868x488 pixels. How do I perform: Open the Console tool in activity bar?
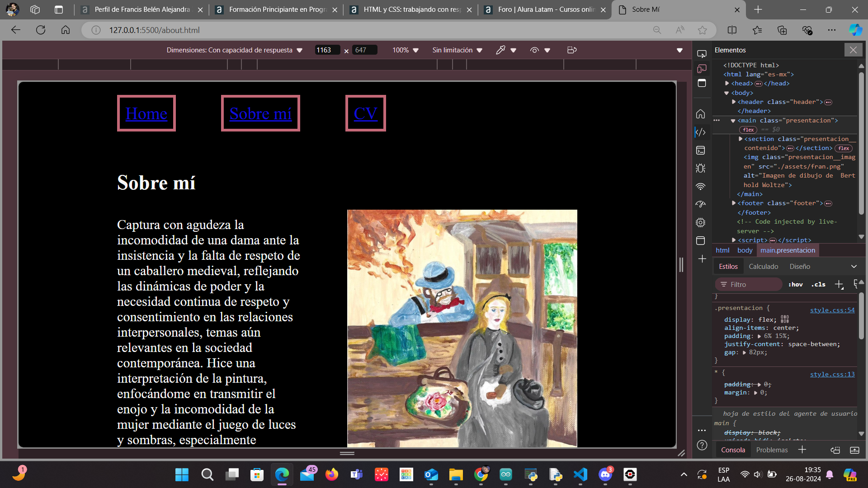701,150
